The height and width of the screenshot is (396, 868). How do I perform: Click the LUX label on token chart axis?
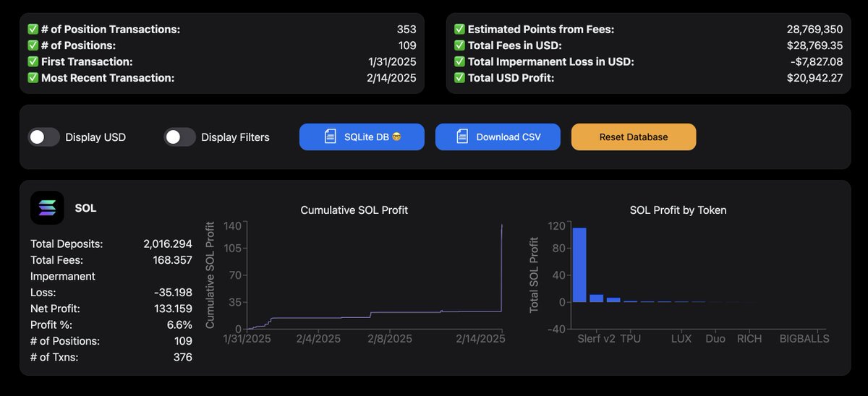tap(681, 338)
